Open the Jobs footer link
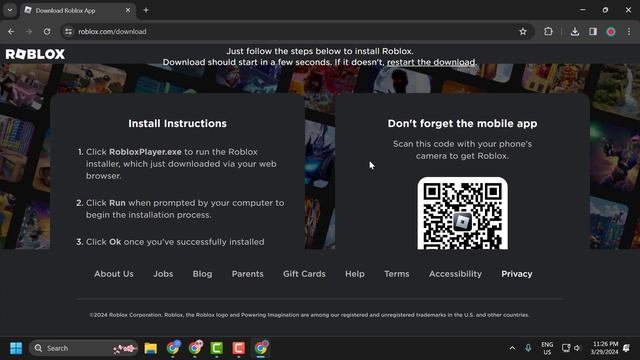Image resolution: width=640 pixels, height=360 pixels. tap(163, 274)
